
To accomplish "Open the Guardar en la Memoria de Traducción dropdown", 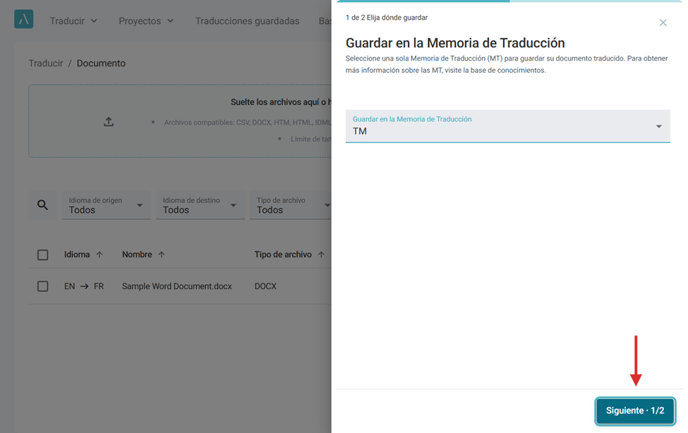I will pos(508,126).
